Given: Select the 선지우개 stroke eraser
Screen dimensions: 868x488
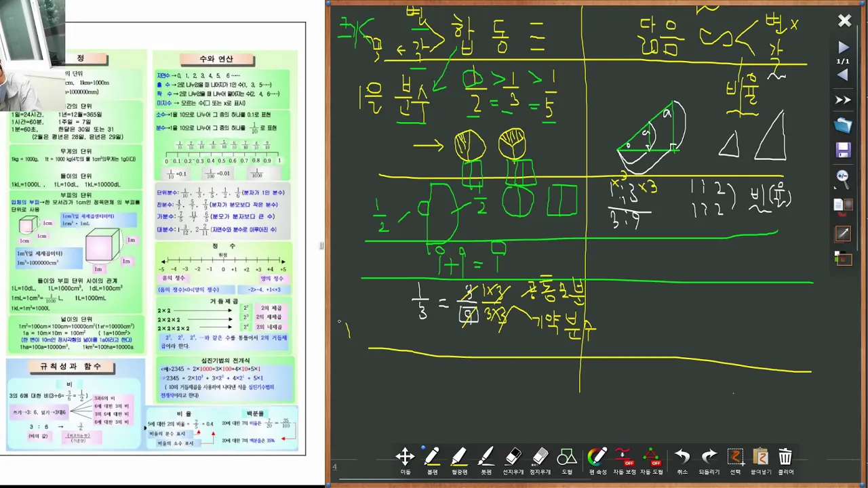Looking at the screenshot, I should pyautogui.click(x=513, y=461).
